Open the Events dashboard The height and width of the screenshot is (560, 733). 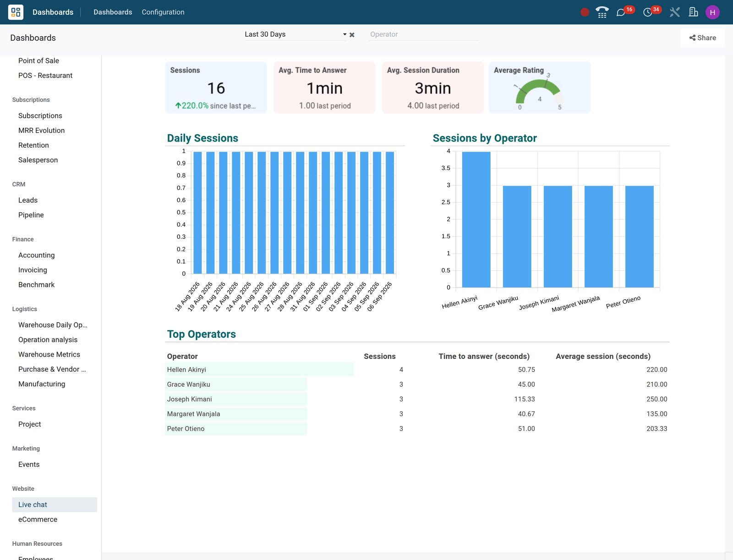click(29, 464)
